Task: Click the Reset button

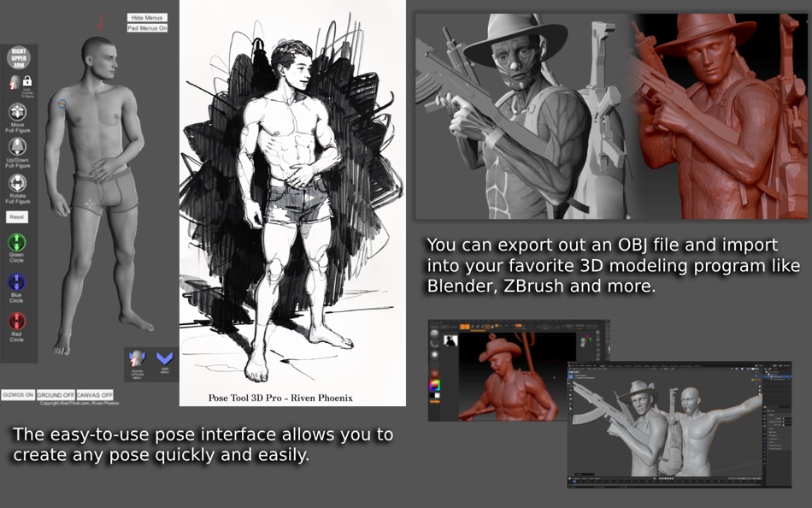Action: click(17, 216)
